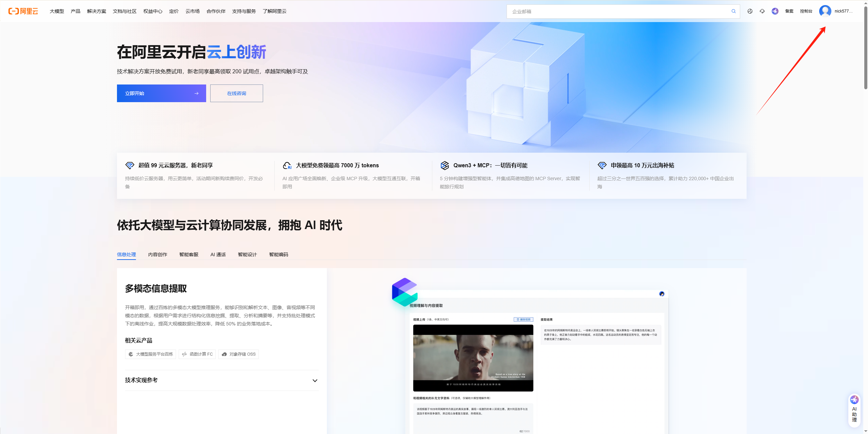This screenshot has height=434, width=868.
Task: Open the AI 助理 floating assistant
Action: 854,411
